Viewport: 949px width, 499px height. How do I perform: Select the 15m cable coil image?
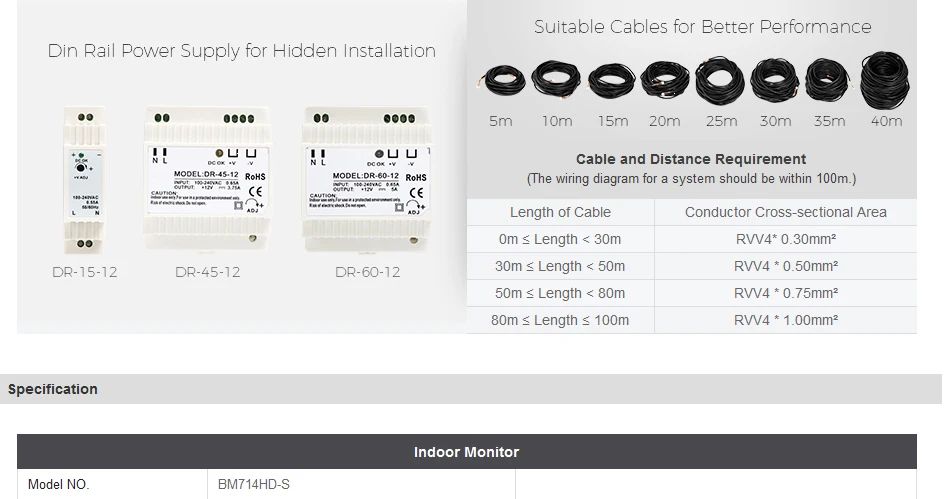click(611, 82)
